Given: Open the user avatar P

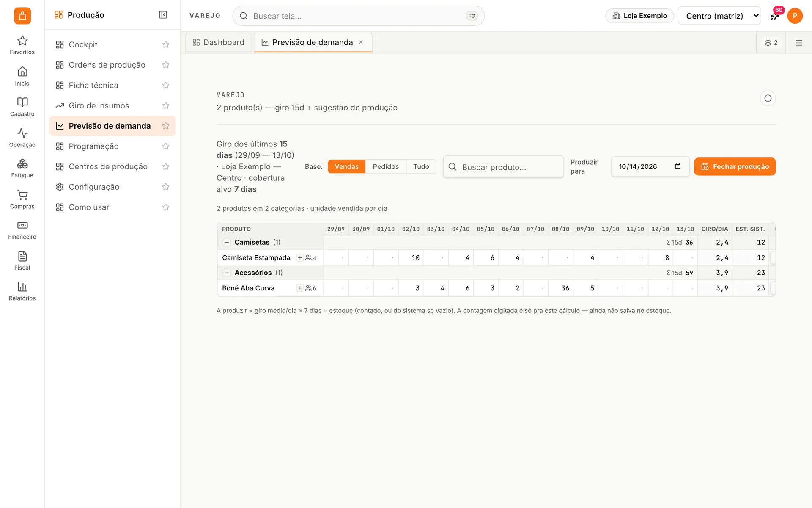Looking at the screenshot, I should pyautogui.click(x=795, y=16).
